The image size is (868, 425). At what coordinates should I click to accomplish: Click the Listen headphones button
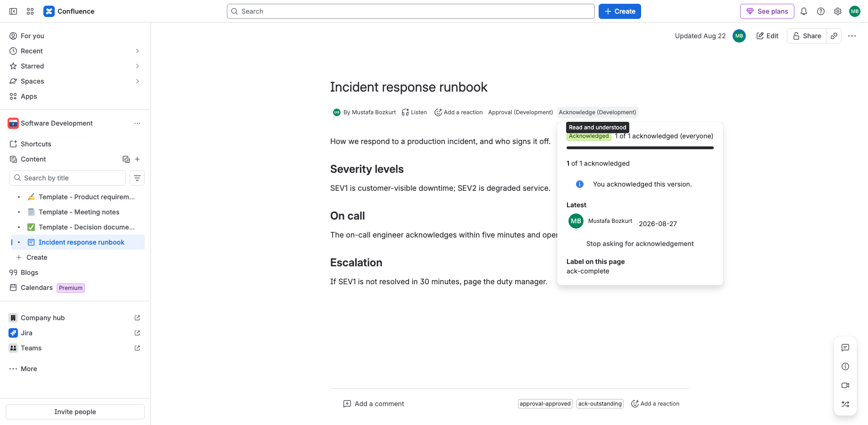click(x=414, y=112)
